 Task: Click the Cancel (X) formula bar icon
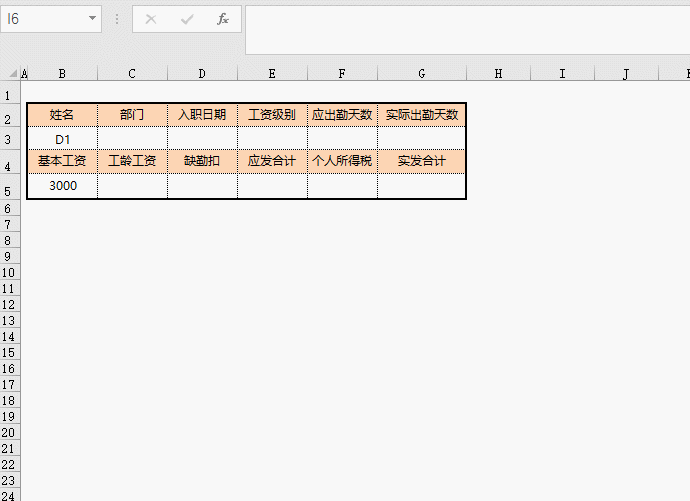[x=150, y=19]
